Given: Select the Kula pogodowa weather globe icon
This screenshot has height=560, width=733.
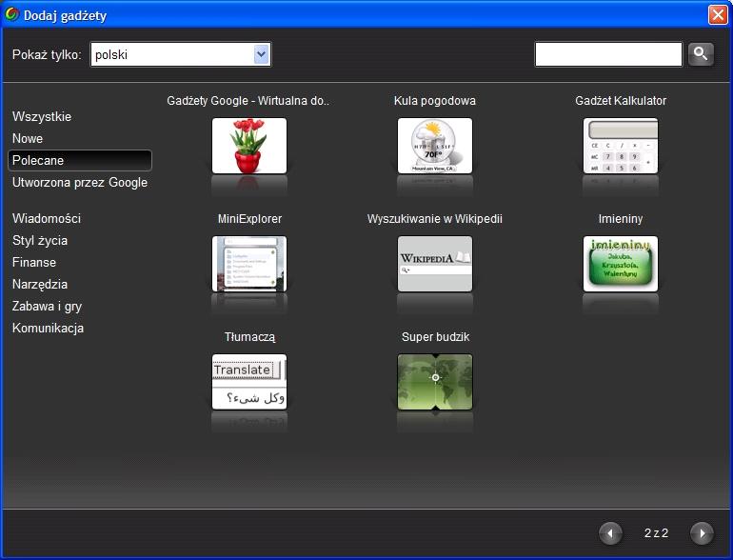Looking at the screenshot, I should coord(435,146).
